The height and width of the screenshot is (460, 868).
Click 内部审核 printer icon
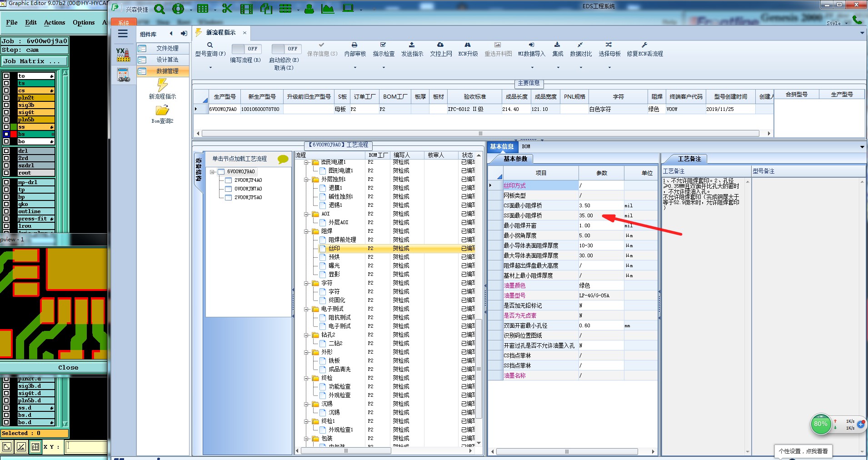pos(354,45)
